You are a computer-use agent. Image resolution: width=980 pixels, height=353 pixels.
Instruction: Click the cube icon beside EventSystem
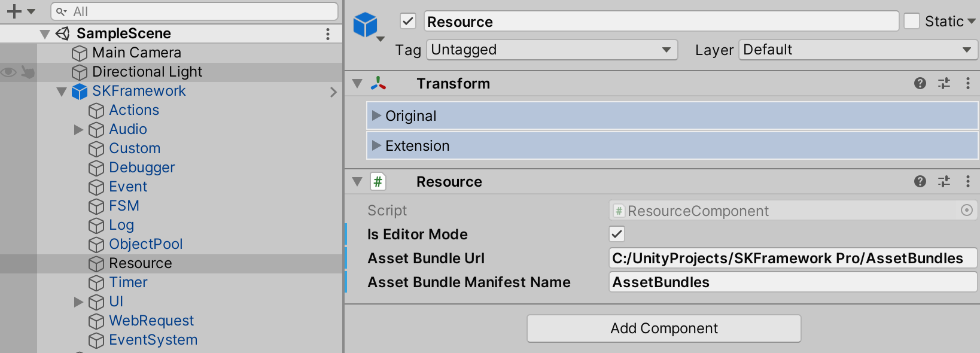(96, 340)
